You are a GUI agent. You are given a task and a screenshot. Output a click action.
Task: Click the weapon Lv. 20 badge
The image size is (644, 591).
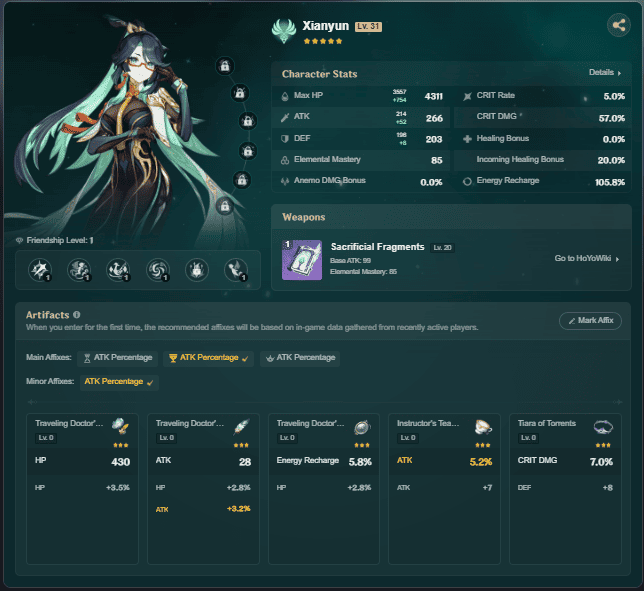click(442, 248)
